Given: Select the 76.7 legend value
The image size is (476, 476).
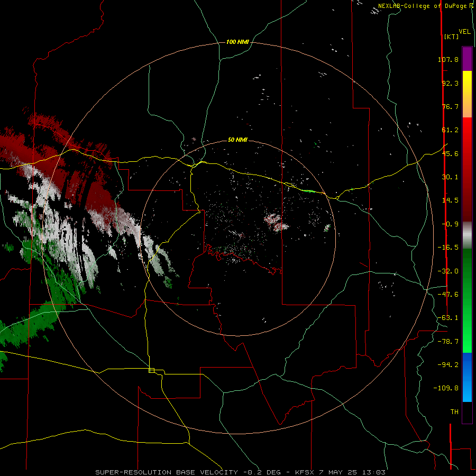Looking at the screenshot, I should 450,106.
